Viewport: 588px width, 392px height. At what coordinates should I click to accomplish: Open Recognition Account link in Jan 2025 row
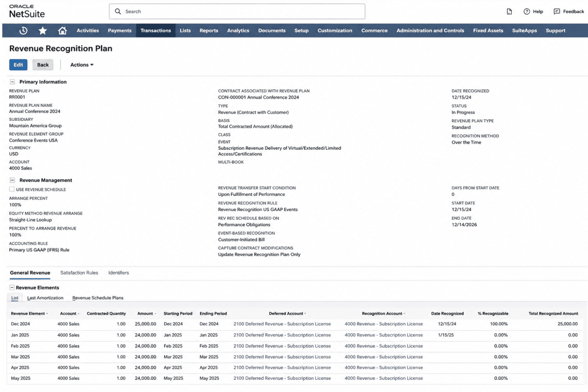click(384, 335)
